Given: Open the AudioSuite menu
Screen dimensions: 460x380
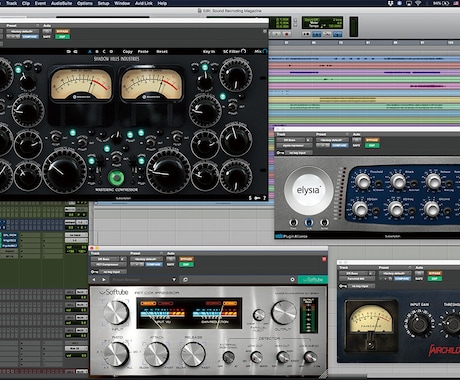Looking at the screenshot, I should 61,3.
